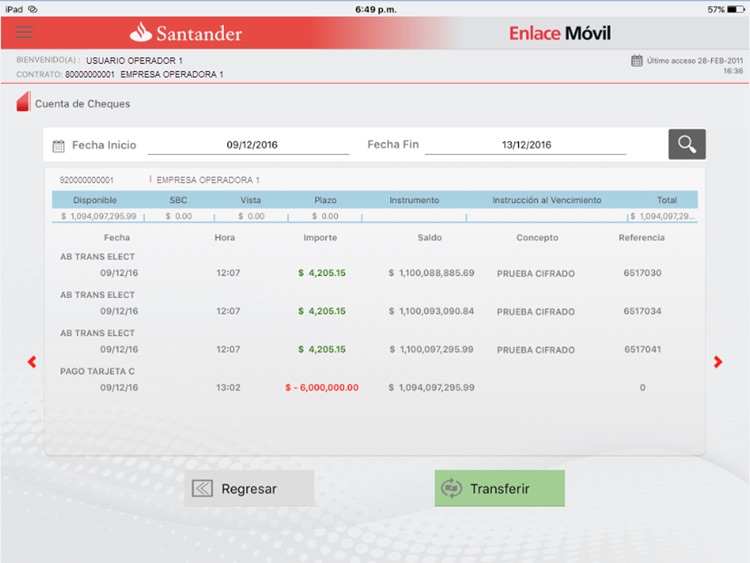Click the Regresar button
This screenshot has height=563, width=750.
pyautogui.click(x=249, y=488)
